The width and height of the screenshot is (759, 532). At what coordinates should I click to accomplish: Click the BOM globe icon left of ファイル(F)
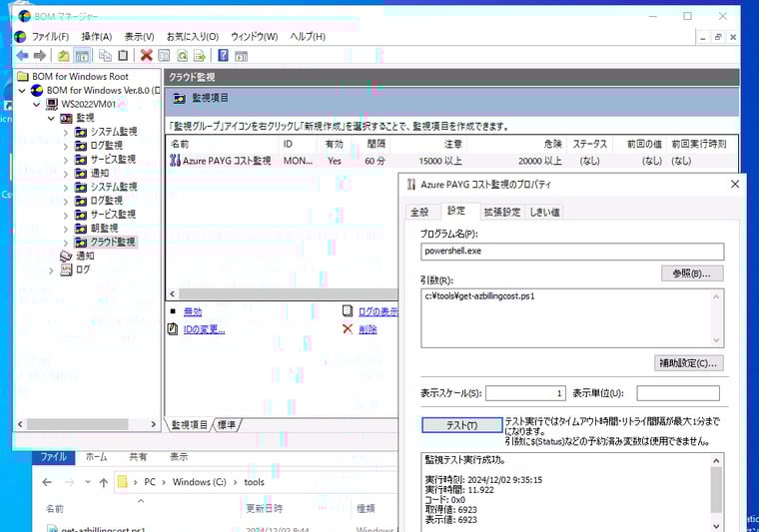pos(20,37)
